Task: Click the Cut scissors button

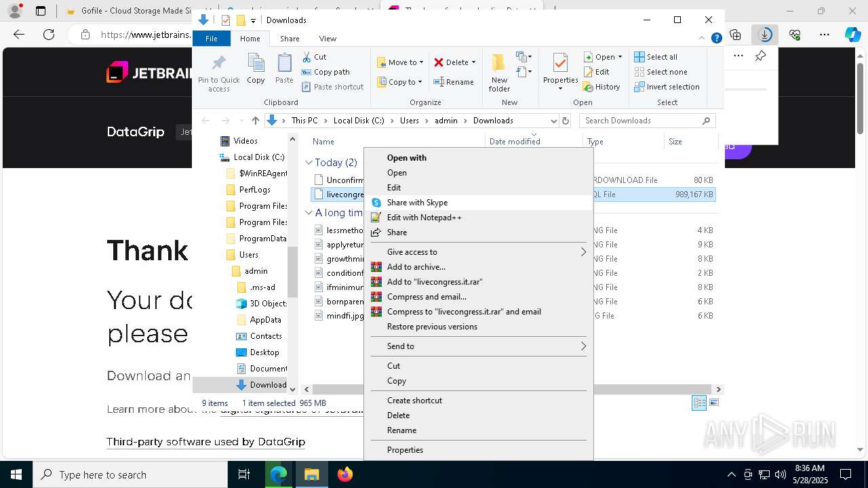Action: (x=314, y=57)
